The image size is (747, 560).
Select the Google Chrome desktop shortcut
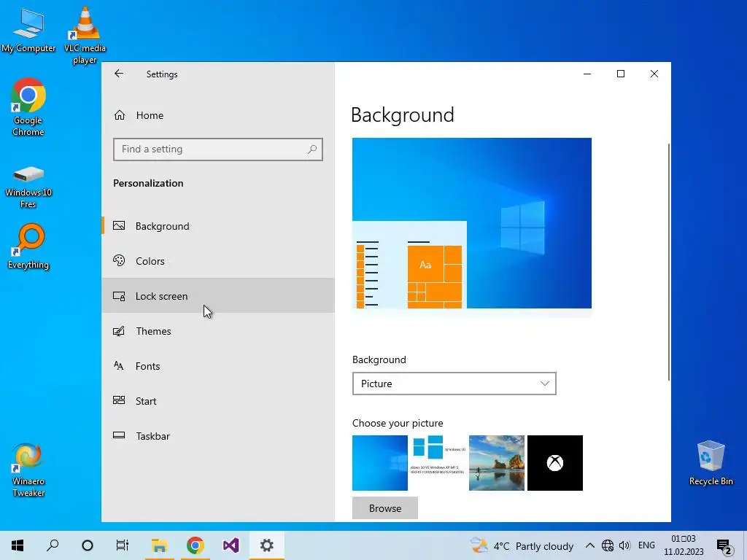click(x=28, y=107)
